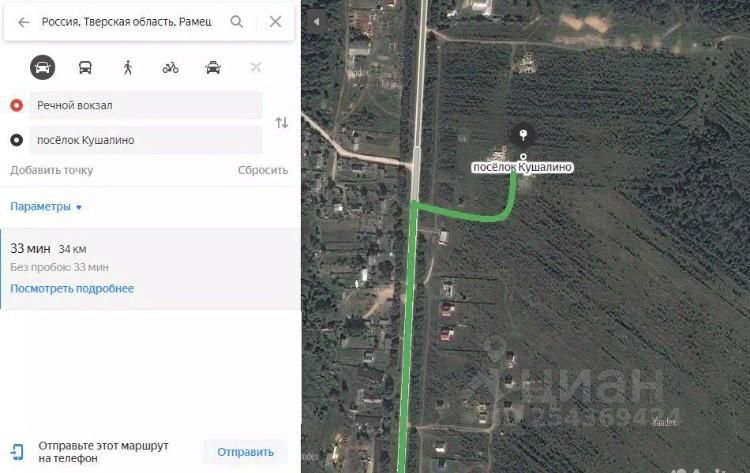Collapse the side panel with the arrow
750x473 pixels.
point(316,22)
